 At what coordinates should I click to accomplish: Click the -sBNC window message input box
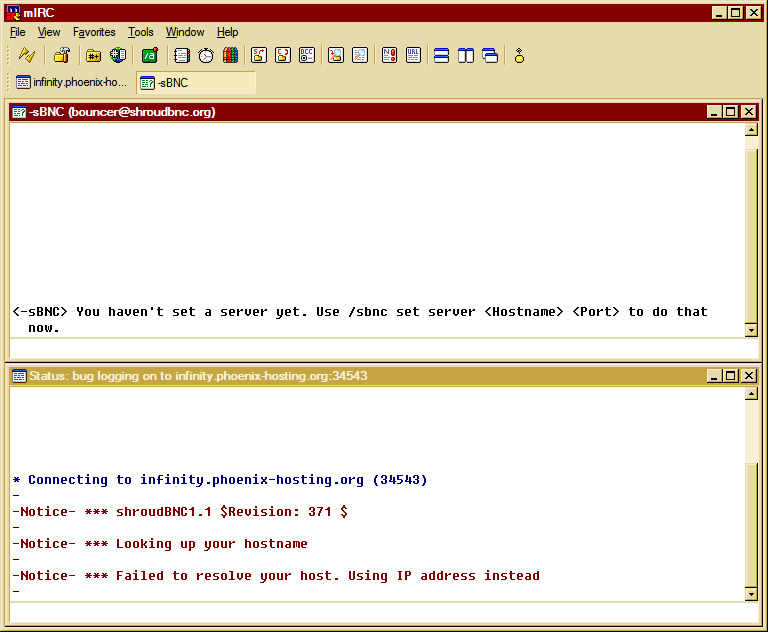click(x=384, y=349)
